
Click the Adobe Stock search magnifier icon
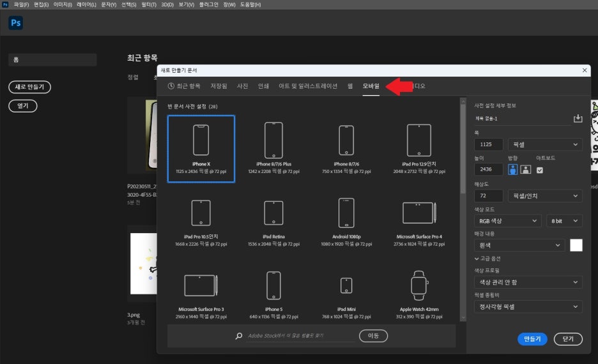coord(239,336)
